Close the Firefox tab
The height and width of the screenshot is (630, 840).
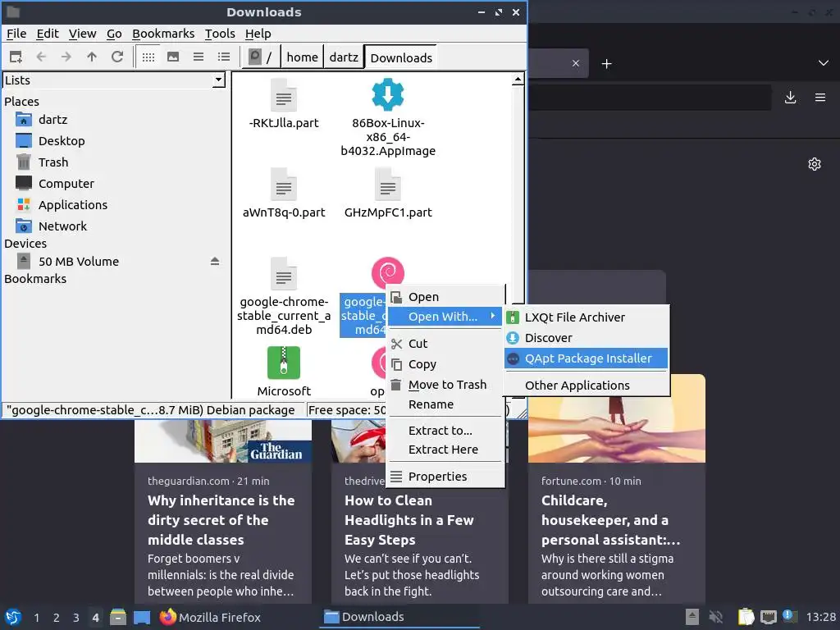click(x=576, y=63)
